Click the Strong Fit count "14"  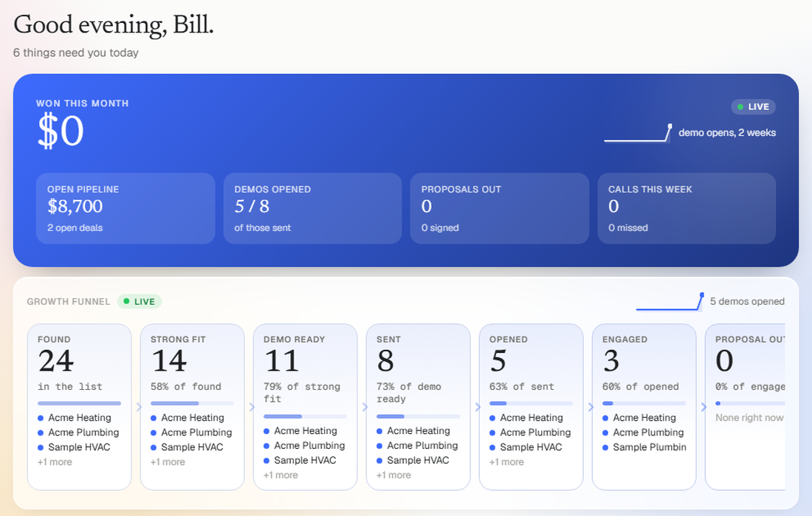click(x=169, y=360)
